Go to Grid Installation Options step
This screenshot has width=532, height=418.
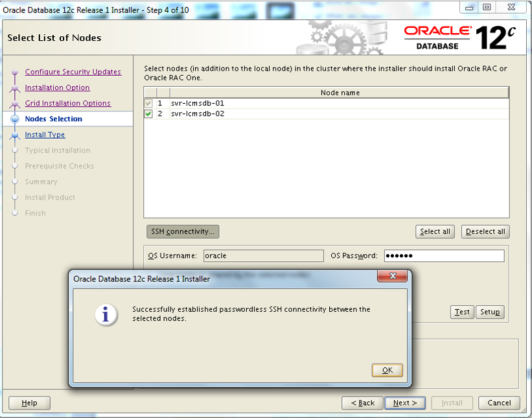click(x=68, y=103)
